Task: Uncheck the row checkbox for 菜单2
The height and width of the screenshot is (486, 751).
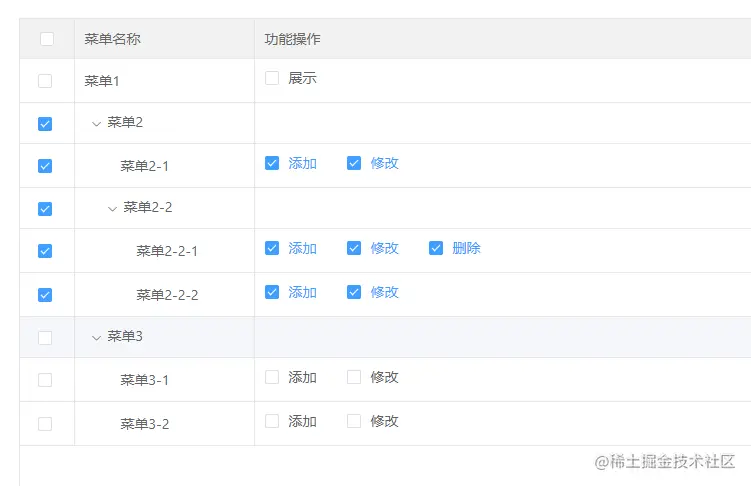Action: (x=45, y=124)
